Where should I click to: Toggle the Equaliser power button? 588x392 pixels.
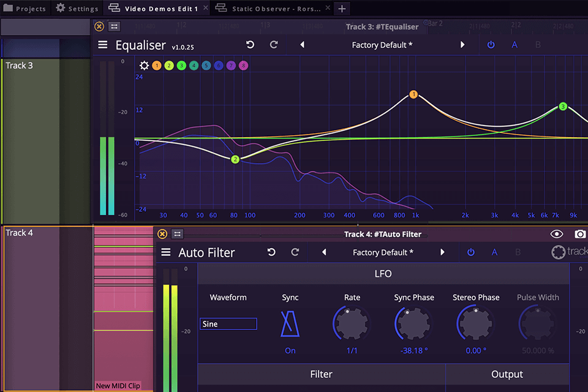click(491, 44)
